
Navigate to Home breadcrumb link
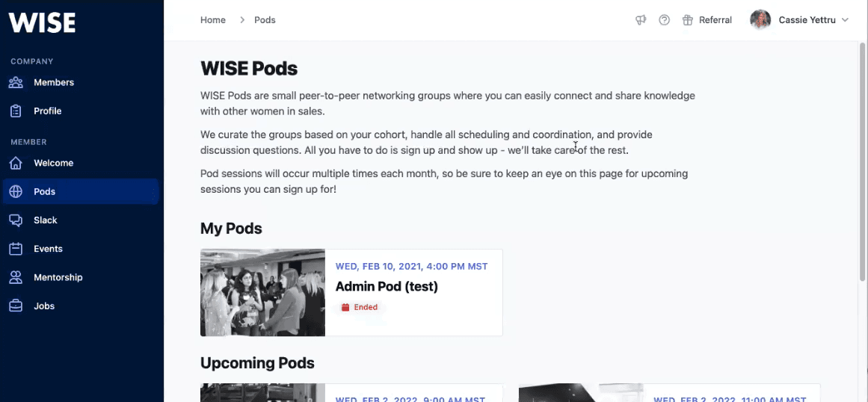point(213,20)
